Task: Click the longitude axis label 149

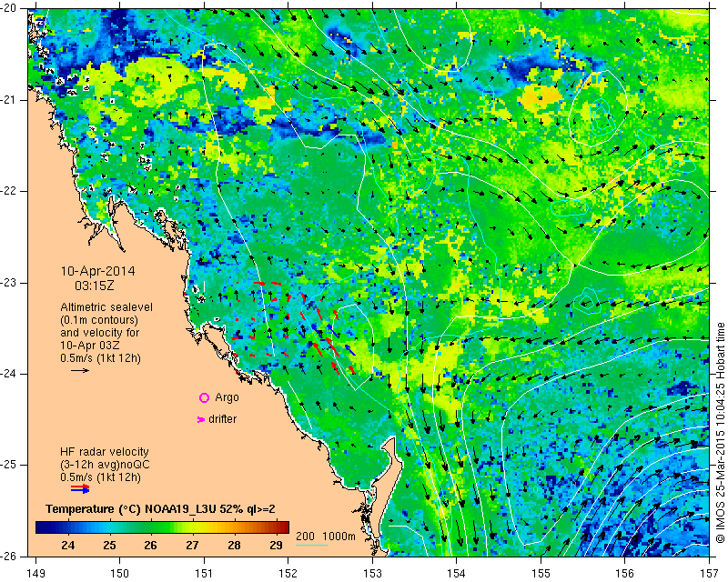Action: pyautogui.click(x=36, y=574)
